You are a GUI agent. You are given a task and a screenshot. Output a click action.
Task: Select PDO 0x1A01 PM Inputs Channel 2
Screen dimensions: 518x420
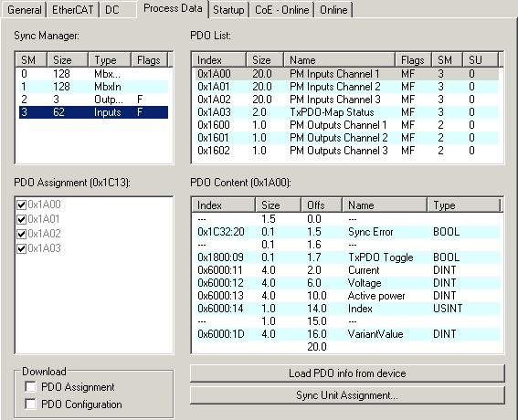point(346,87)
